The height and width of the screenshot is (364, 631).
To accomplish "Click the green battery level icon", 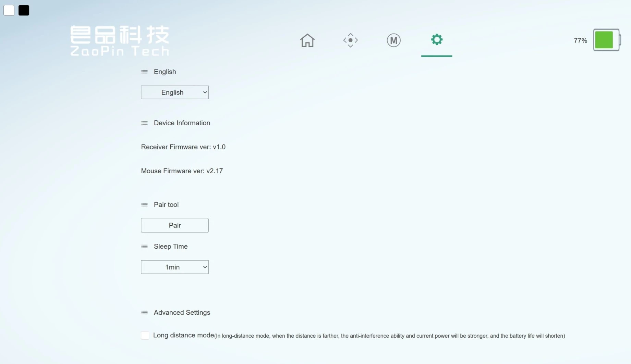I will coord(606,40).
